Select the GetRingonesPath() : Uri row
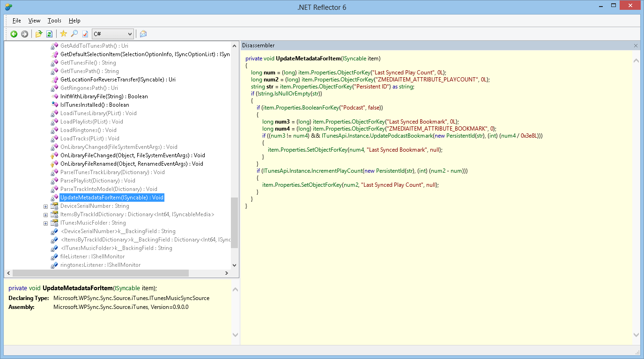Image resolution: width=644 pixels, height=359 pixels. click(x=89, y=88)
